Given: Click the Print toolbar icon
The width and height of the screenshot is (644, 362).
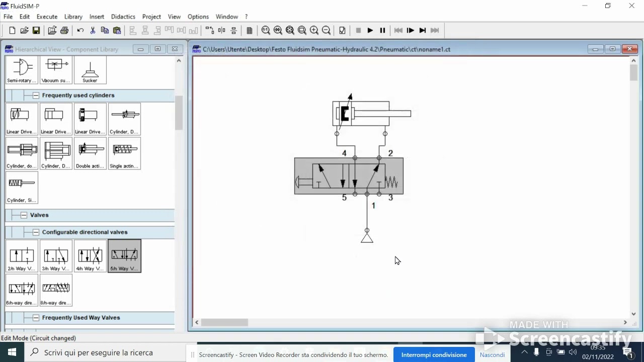Looking at the screenshot, I should pyautogui.click(x=64, y=31).
